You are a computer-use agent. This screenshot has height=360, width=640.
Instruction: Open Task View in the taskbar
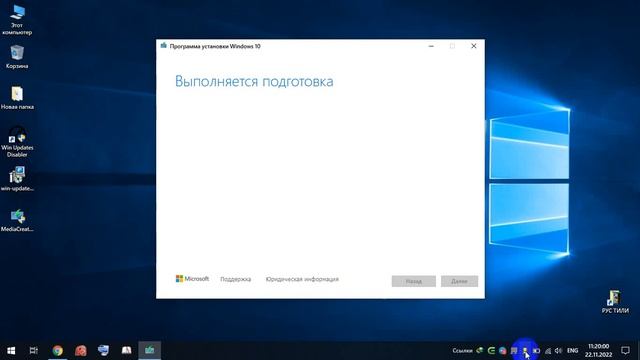(x=33, y=350)
